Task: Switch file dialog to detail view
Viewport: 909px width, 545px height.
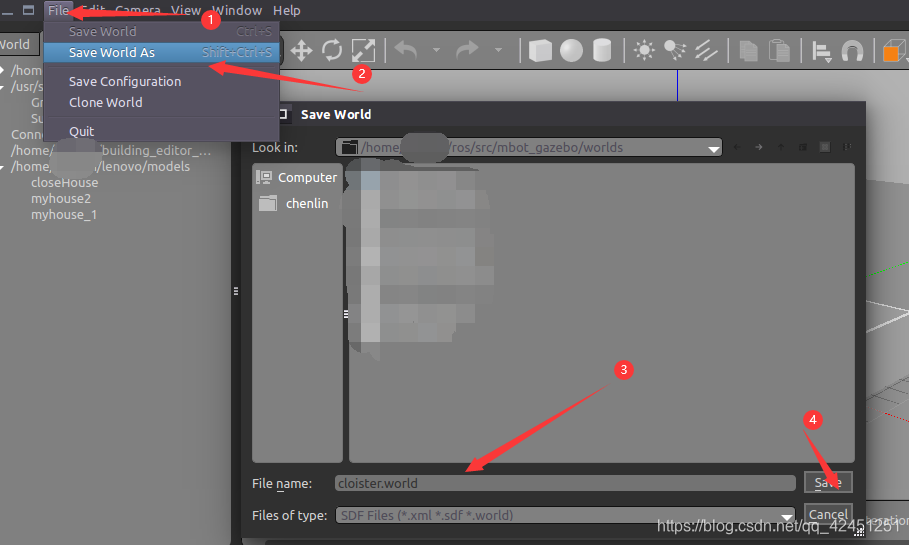Action: 847,147
